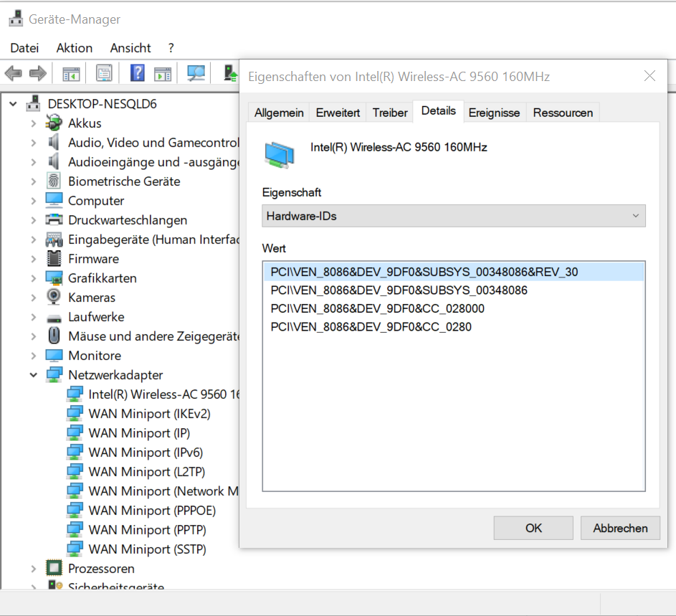Click the show/hide console tree toolbar icon
Screen dimensions: 676x616
(71, 74)
